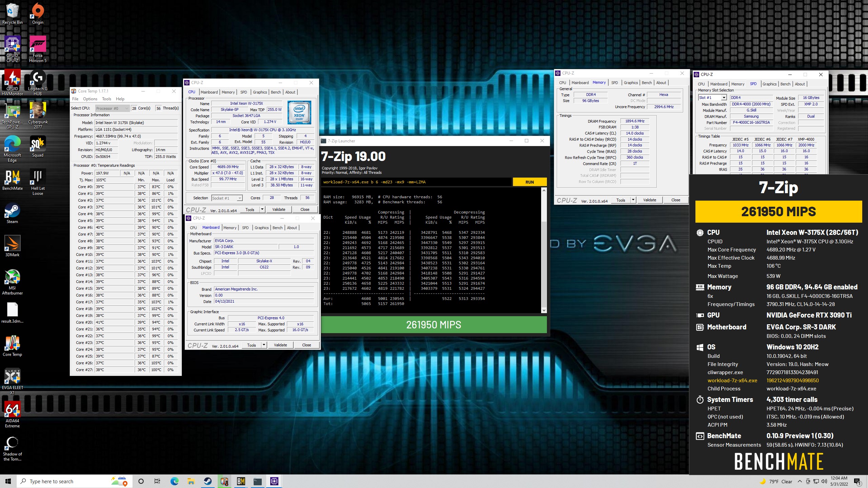The height and width of the screenshot is (488, 868).
Task: Open CPUID HWMonitor desktop icon
Action: click(13, 82)
